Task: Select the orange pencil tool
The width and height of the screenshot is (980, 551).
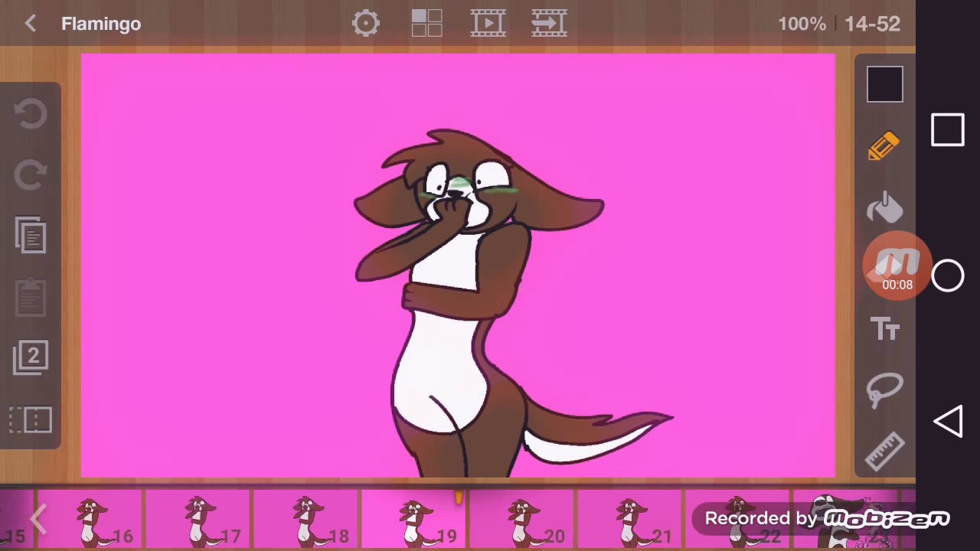Action: [884, 146]
